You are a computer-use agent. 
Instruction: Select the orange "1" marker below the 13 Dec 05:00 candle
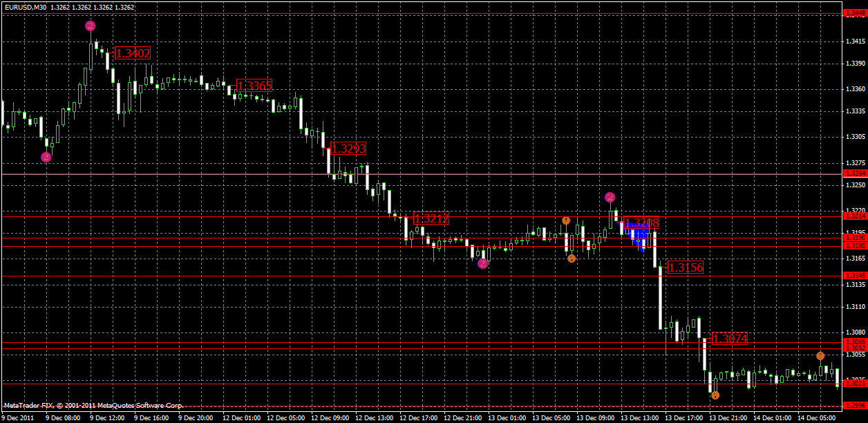click(x=570, y=258)
